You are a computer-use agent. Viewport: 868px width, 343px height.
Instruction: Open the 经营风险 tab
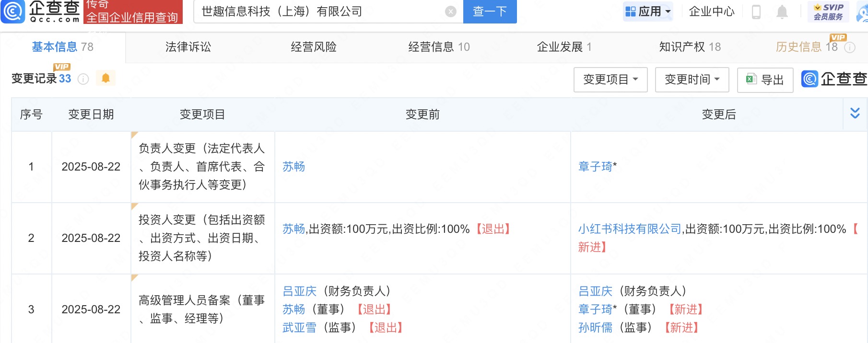click(314, 47)
